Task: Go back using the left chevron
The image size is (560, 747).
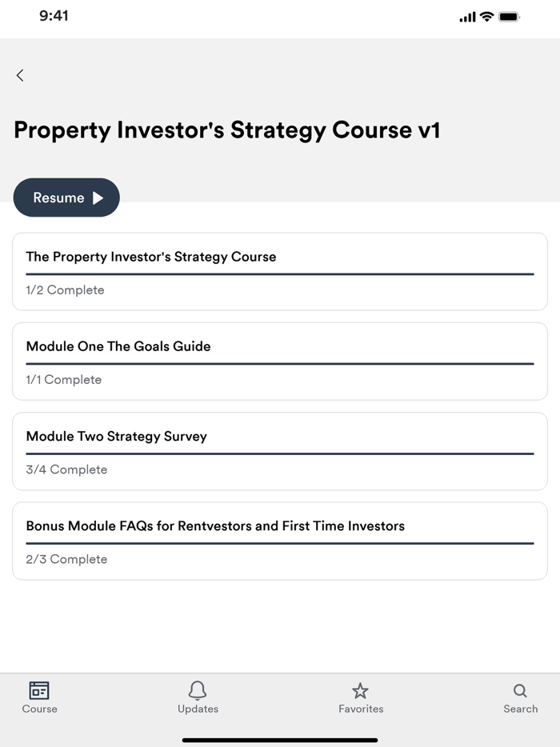Action: click(x=19, y=75)
